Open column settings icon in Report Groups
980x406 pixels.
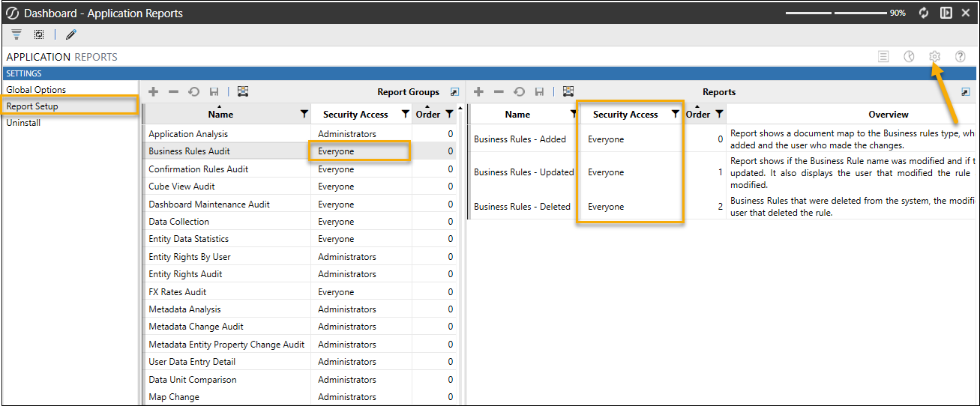point(242,91)
